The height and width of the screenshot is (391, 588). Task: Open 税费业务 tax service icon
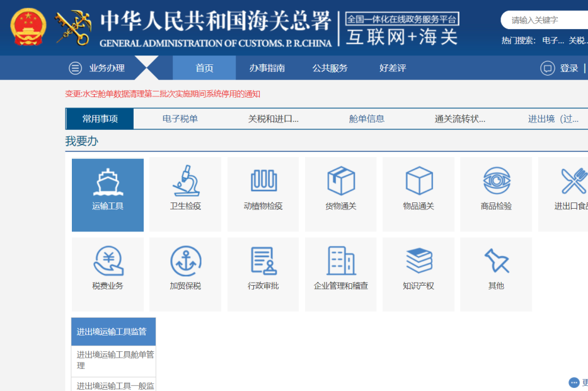(107, 274)
